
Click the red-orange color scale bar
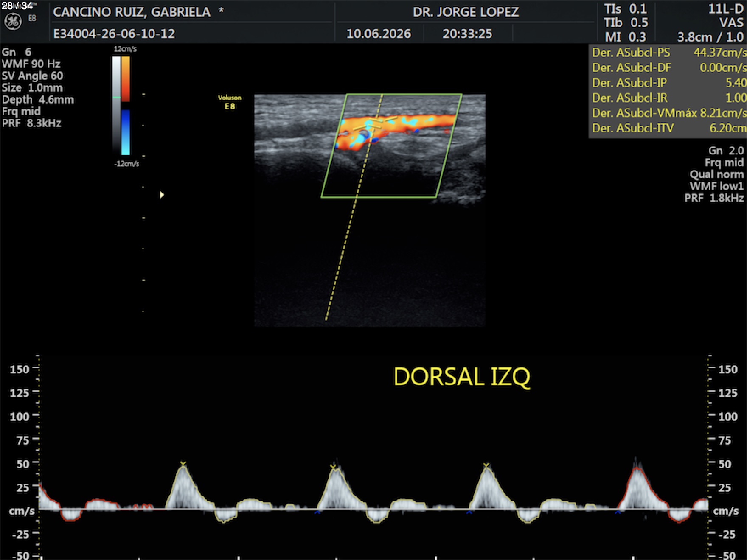click(126, 78)
